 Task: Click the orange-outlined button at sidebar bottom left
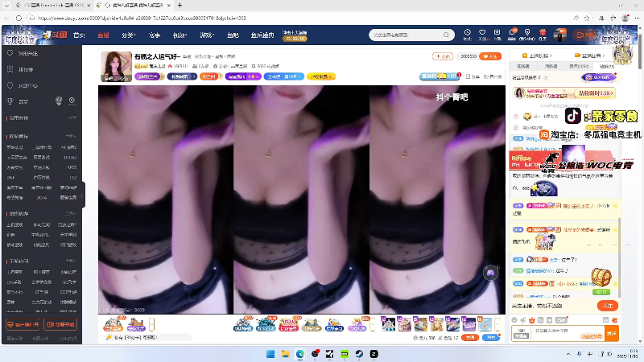tap(23, 324)
